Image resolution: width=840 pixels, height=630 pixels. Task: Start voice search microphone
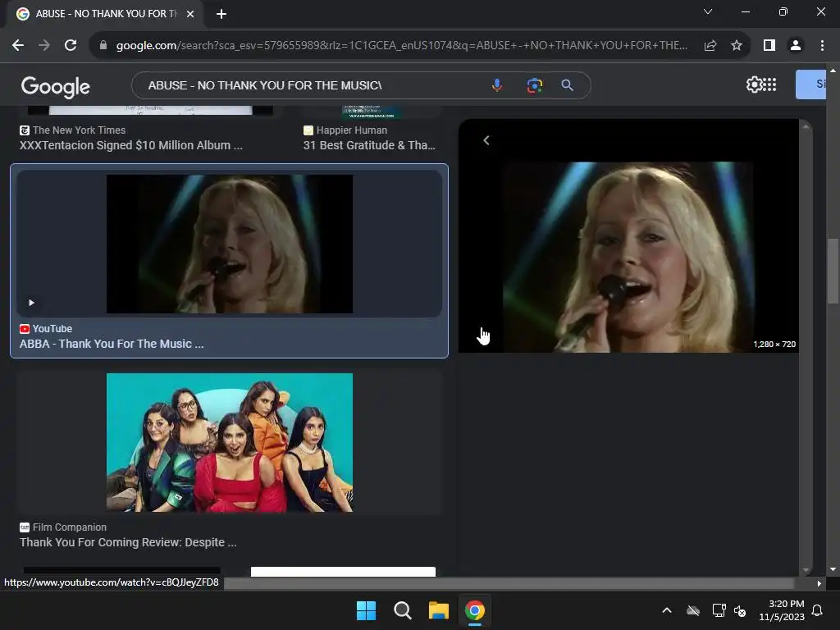point(497,85)
